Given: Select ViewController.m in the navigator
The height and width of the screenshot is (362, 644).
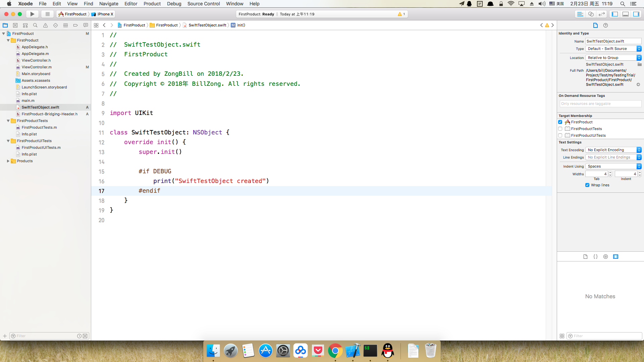Looking at the screenshot, I should click(x=37, y=67).
